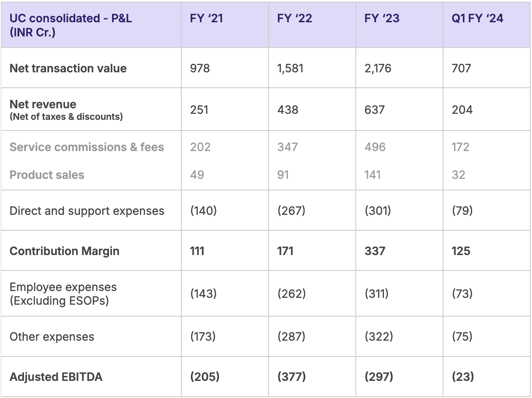This screenshot has width=532, height=398.
Task: Click the Product sales row label
Action: [47, 175]
